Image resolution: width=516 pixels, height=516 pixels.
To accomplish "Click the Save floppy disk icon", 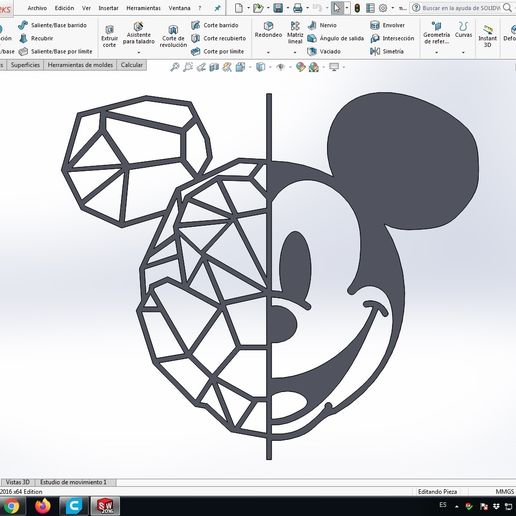I will 278,8.
